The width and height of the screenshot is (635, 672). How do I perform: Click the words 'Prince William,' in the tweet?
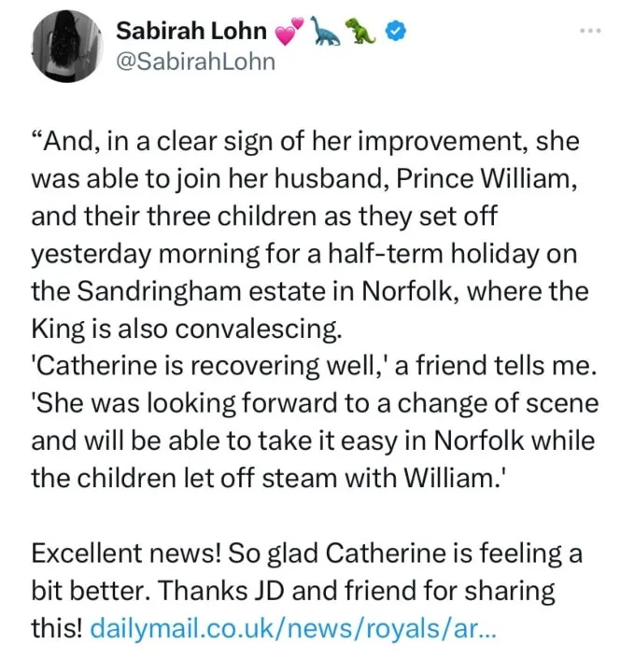tap(487, 178)
